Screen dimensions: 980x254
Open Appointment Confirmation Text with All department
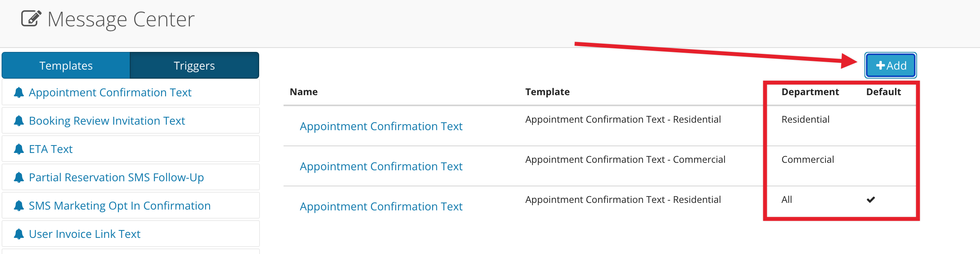(x=381, y=206)
